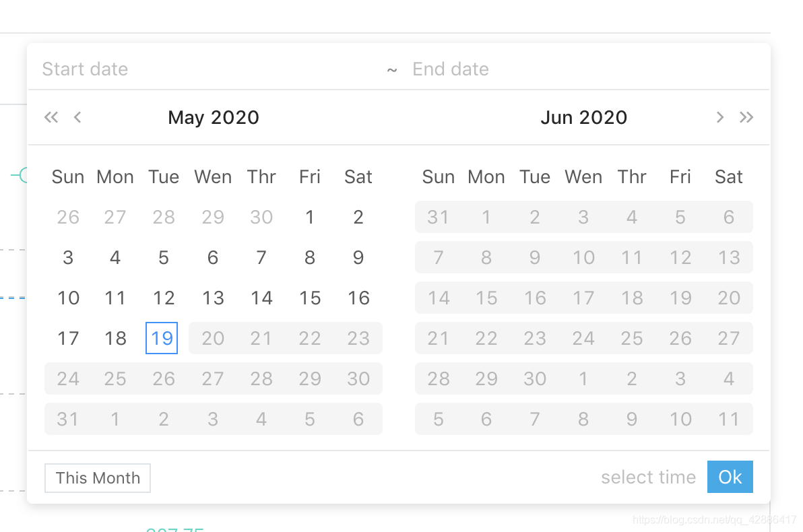Confirm selection with the Ok button
Image resolution: width=803 pixels, height=532 pixels.
pos(730,477)
